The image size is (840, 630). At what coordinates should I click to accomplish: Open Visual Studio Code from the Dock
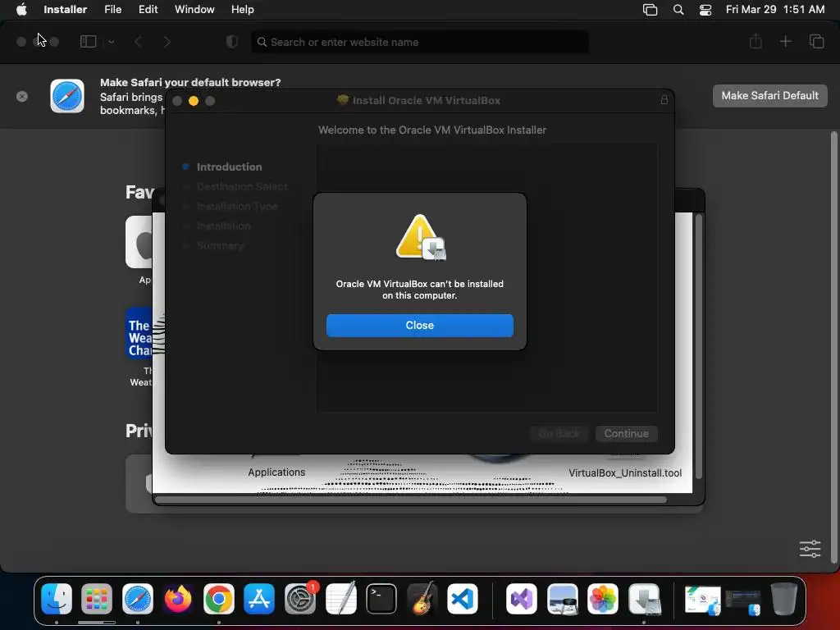[463, 598]
